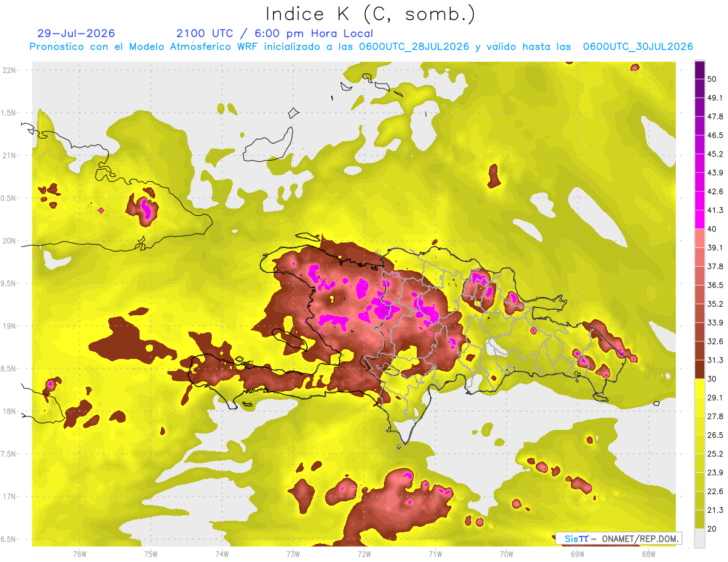Click legend value "36.5"
The width and height of the screenshot is (728, 562).
[715, 285]
